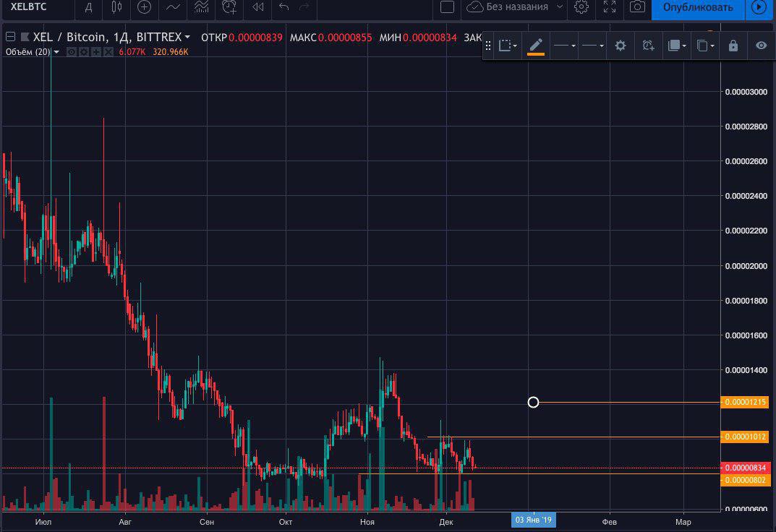This screenshot has width=776, height=532.
Task: Click the 'Мар' label on time axis
Action: pos(683,522)
